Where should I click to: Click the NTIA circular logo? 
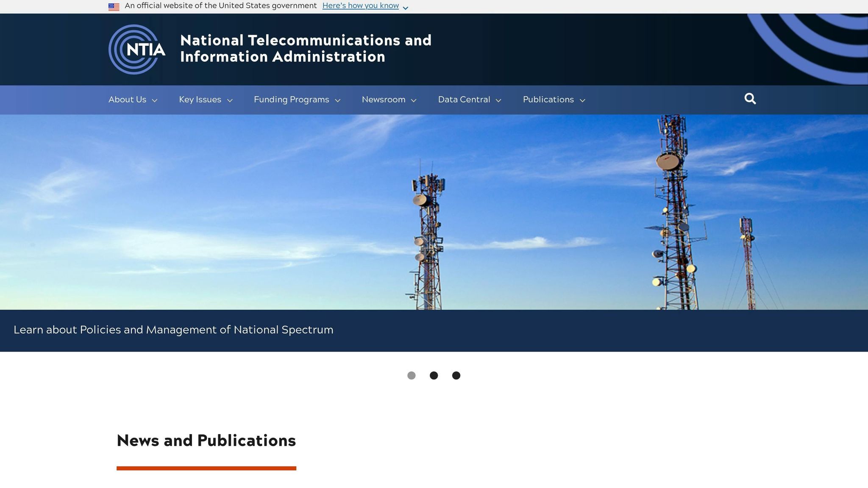tap(136, 49)
